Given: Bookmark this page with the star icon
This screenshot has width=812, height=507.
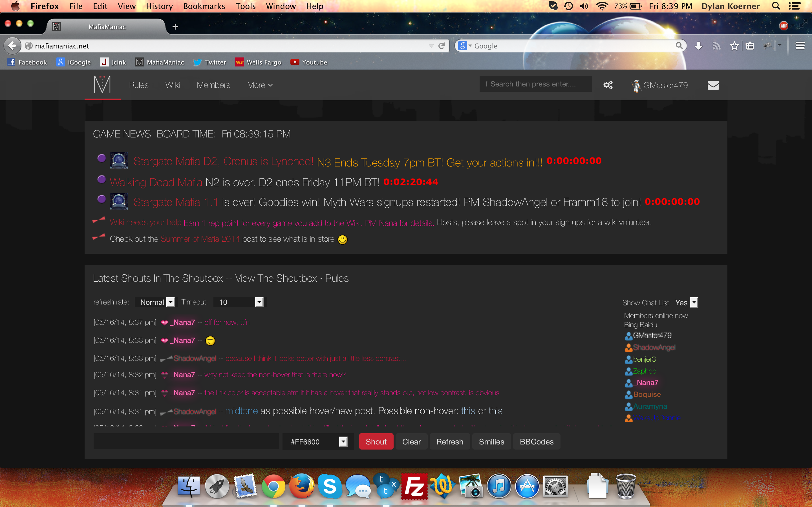Looking at the screenshot, I should tap(734, 46).
